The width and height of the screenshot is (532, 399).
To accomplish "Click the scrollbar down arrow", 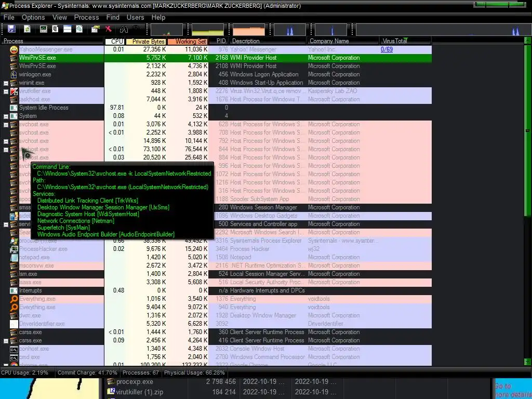I will pos(528,362).
